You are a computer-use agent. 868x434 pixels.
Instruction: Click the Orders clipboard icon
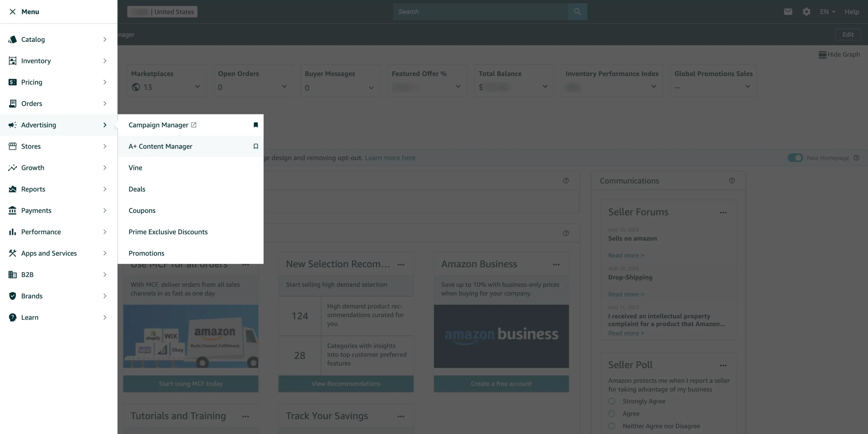pos(12,103)
